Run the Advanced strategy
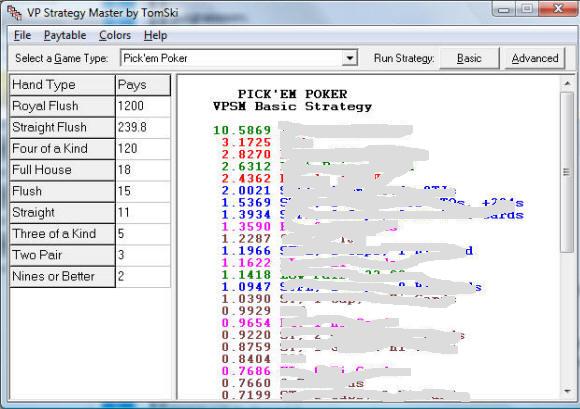 click(x=535, y=58)
